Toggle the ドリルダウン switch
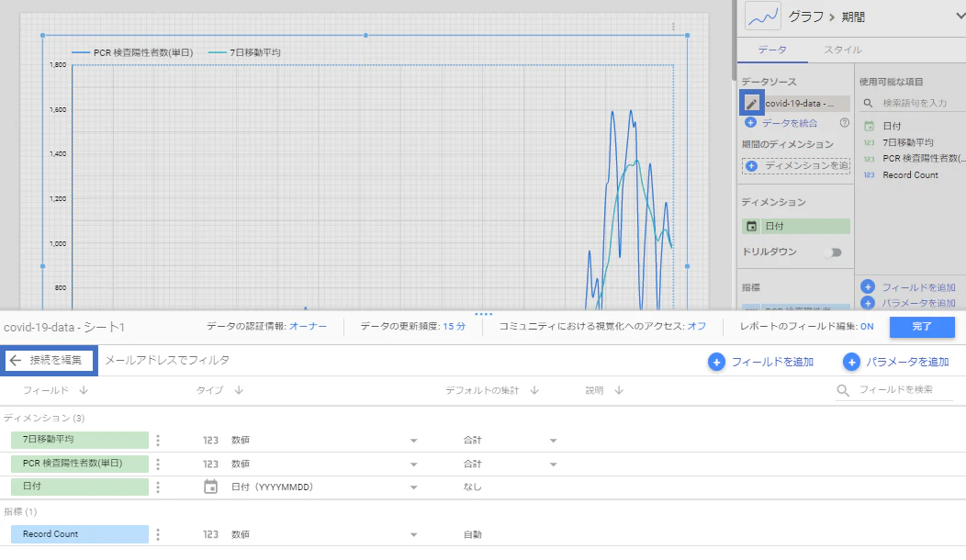The image size is (966, 560). (834, 252)
